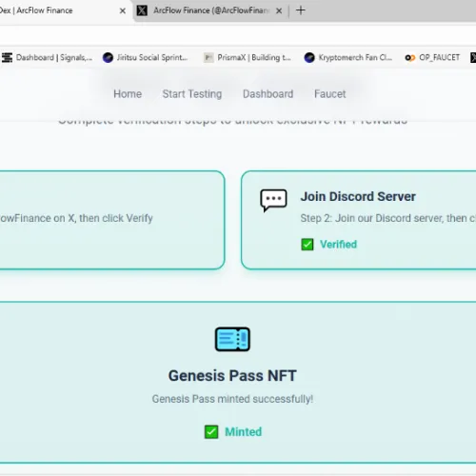Close the ArcFlow Finance X tab

coord(279,11)
